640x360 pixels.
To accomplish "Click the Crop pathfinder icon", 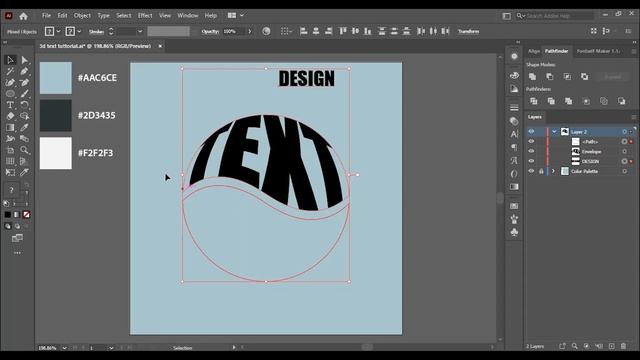I will click(586, 101).
